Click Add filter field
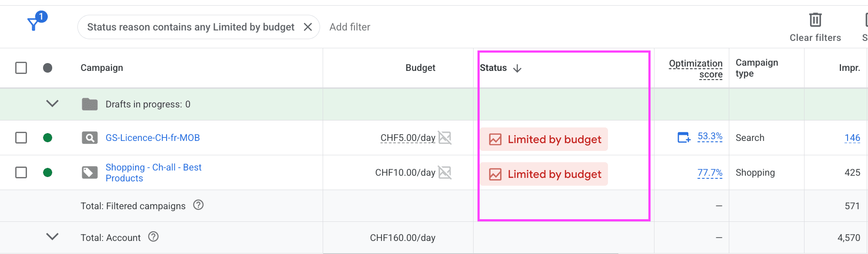868x254 pixels. (350, 27)
